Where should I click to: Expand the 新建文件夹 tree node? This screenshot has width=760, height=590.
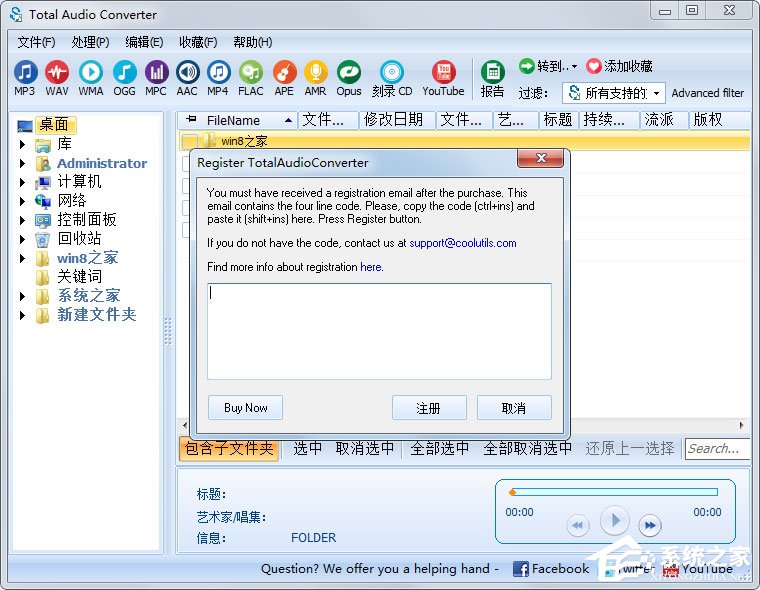tap(22, 315)
